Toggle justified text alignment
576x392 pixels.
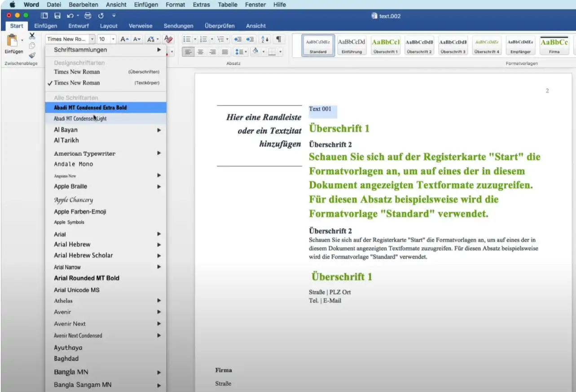[x=224, y=52]
